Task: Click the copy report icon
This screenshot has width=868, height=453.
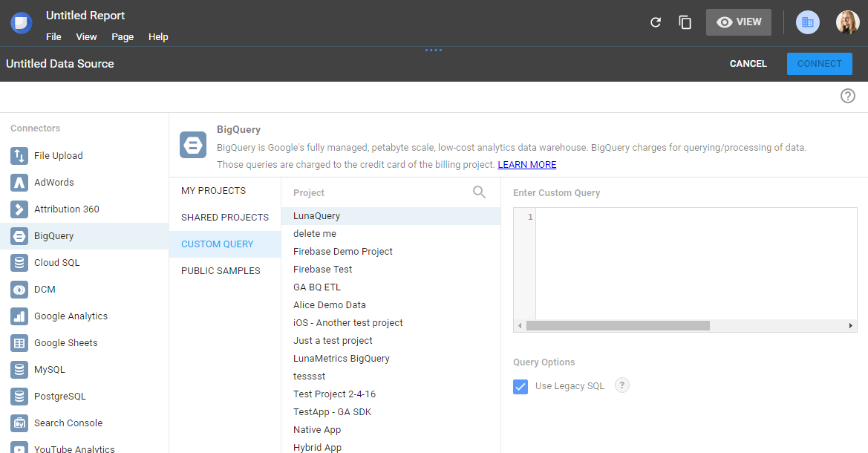Action: [685, 22]
